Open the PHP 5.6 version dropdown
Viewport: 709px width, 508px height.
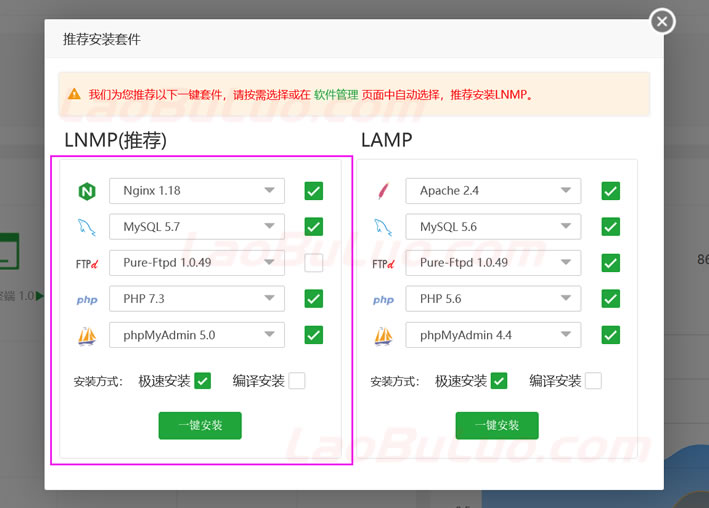tap(493, 299)
